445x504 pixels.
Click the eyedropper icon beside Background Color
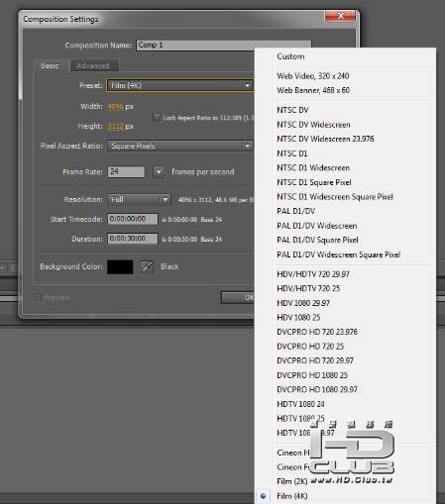(147, 266)
